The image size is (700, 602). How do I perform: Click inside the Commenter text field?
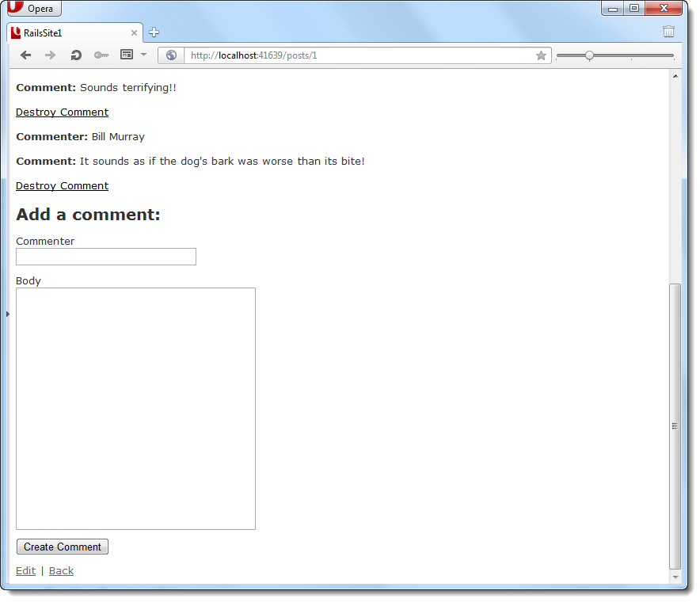point(105,257)
